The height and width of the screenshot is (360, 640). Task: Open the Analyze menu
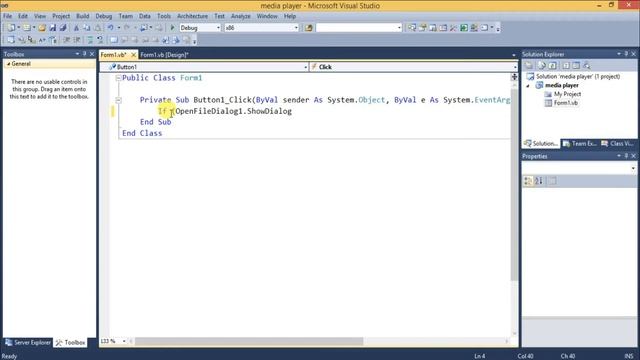click(x=240, y=16)
